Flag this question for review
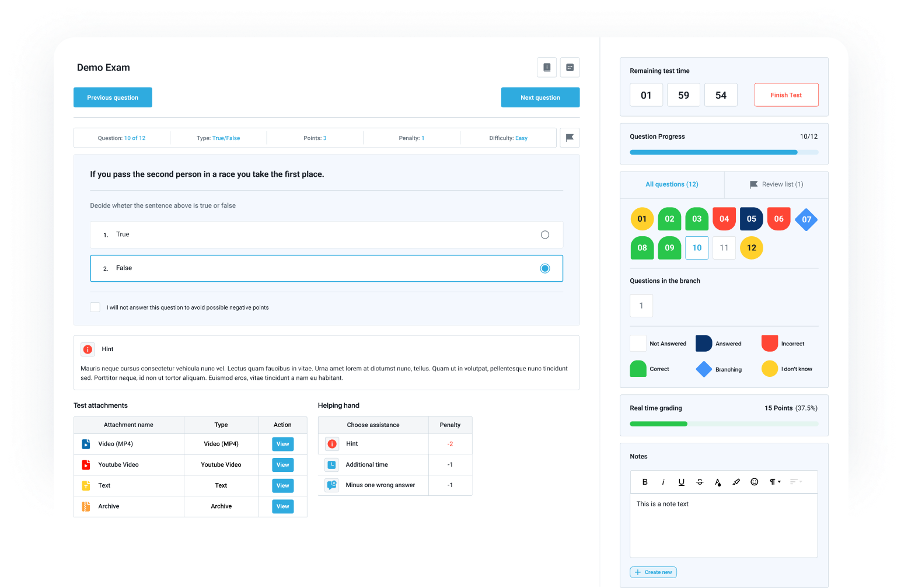The image size is (901, 588). [570, 138]
